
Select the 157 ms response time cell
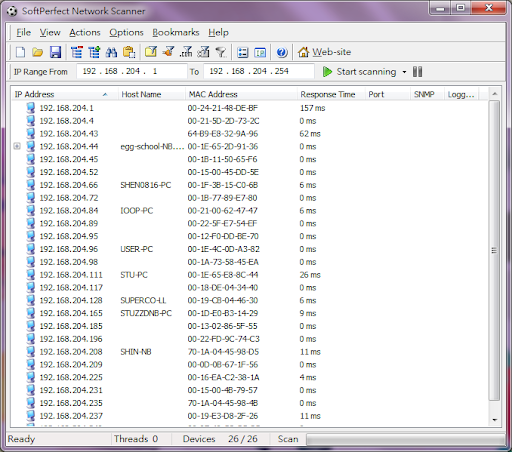point(312,108)
